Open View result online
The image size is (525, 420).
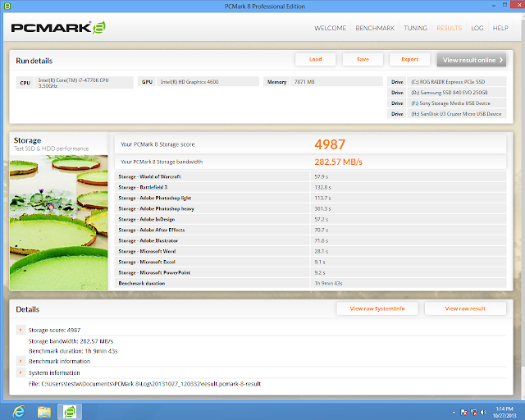(x=472, y=60)
